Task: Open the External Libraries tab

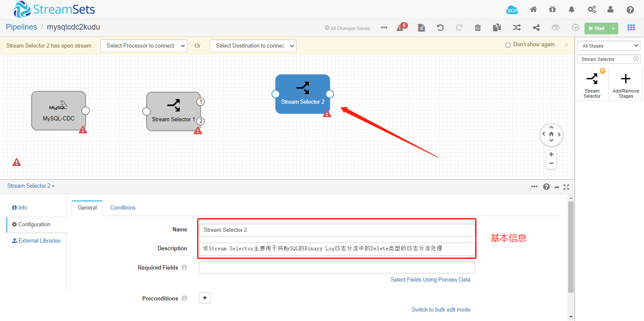Action: [x=36, y=240]
